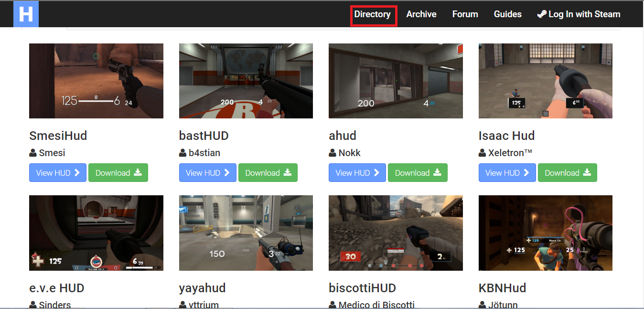The height and width of the screenshot is (318, 644).
Task: Click the chevron on bastHUD View HUD button
Action: 227,173
